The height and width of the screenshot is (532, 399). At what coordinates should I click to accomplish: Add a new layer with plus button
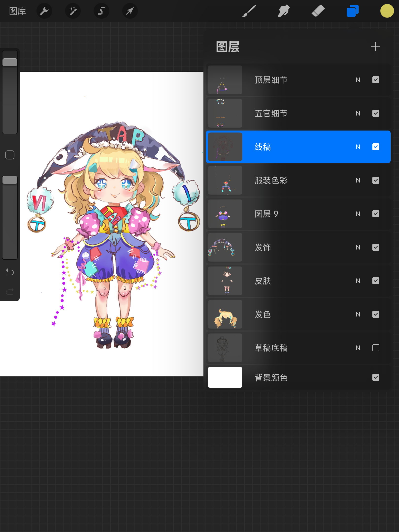click(375, 46)
